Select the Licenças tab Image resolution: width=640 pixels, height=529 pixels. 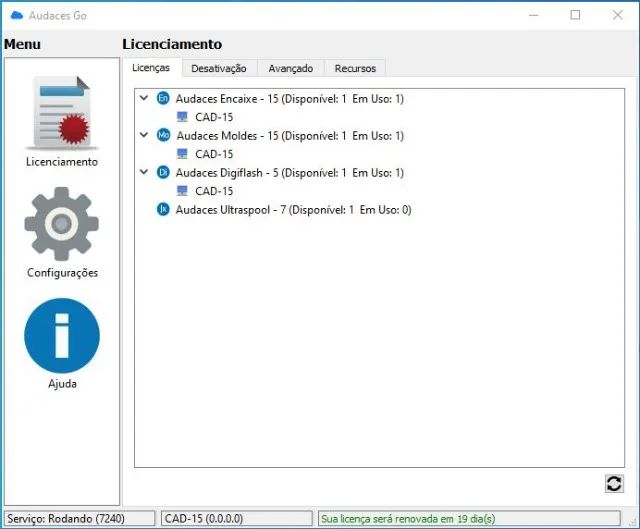click(x=151, y=68)
